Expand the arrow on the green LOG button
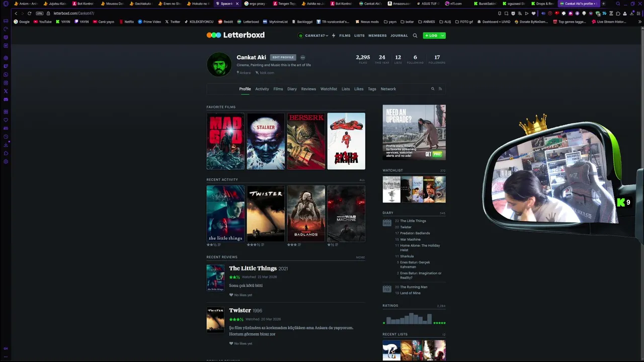The image size is (644, 362). pyautogui.click(x=442, y=36)
